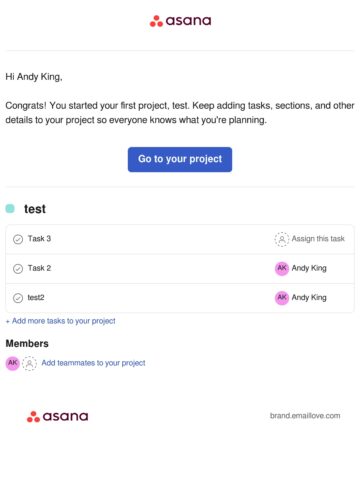Click the AK avatar on the Task 2 row

pyautogui.click(x=282, y=268)
